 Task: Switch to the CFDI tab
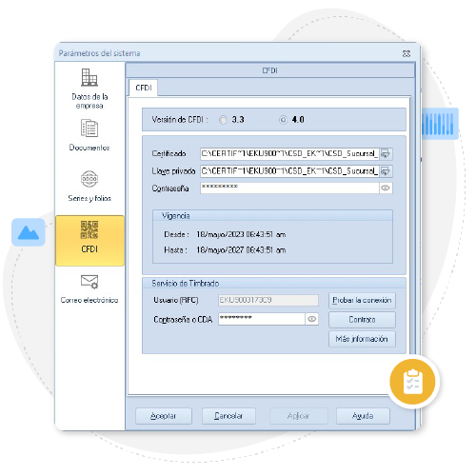coord(144,88)
